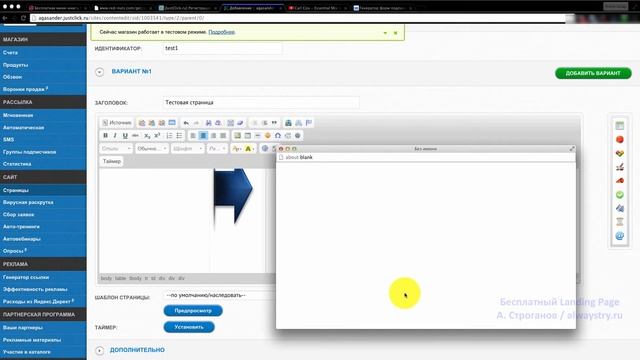Insert smiley emoticon
The height and width of the screenshot is (360, 640).
(268, 136)
